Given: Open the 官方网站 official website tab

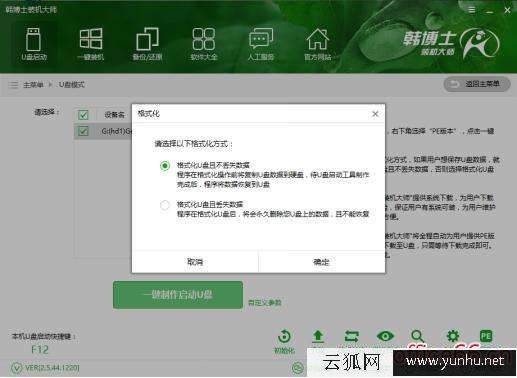Looking at the screenshot, I should pyautogui.click(x=318, y=44).
